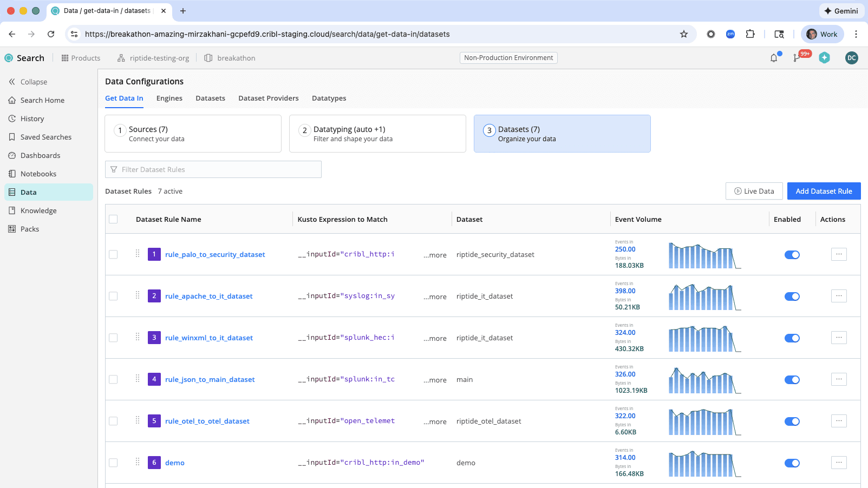This screenshot has height=488, width=868.
Task: Grab the drag handle for rule_palo_to_security_dataset
Action: (138, 254)
